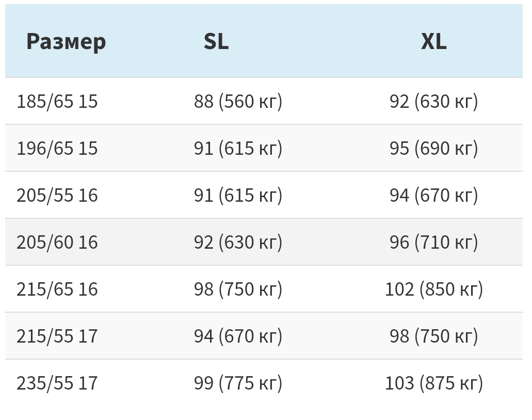Select the SL load index for 215/55 17
This screenshot has height=420, width=532.
[x=238, y=336]
